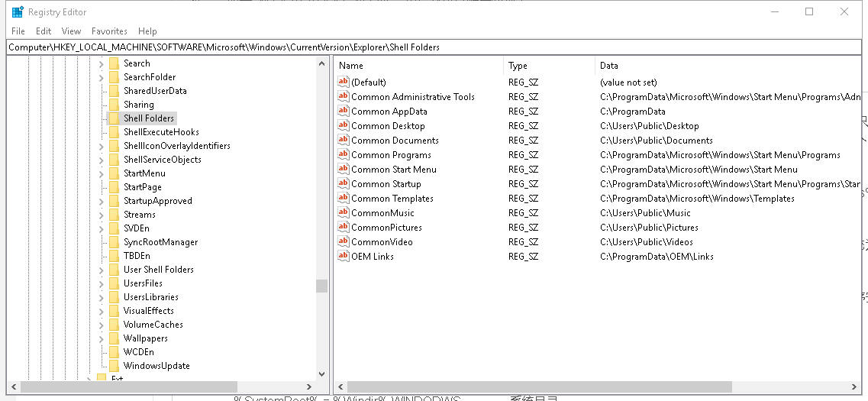The image size is (868, 401).
Task: Click the values pane horizontal scroll left arrow
Action: 340,386
